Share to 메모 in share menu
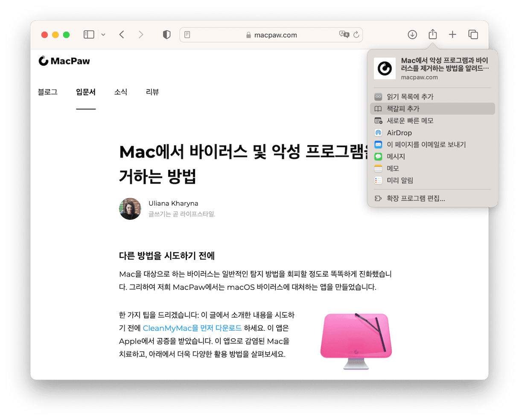 click(x=432, y=169)
